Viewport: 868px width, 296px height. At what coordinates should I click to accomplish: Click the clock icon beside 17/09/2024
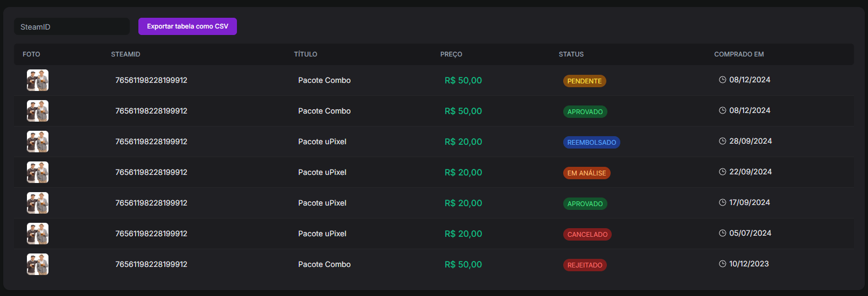(723, 202)
